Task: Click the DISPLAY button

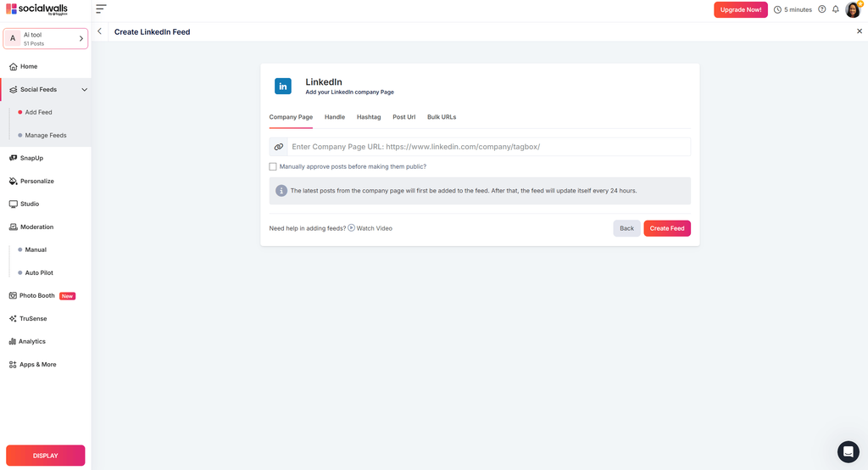Action: pos(46,456)
